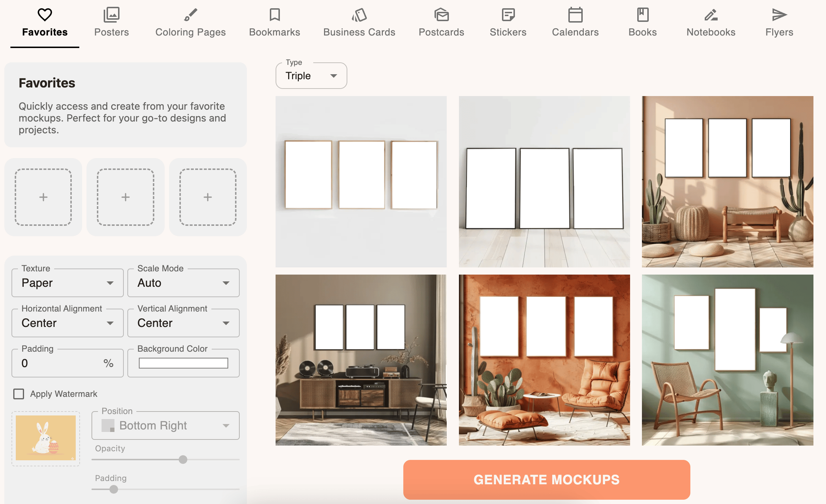Screen dimensions: 826x504
Task: Click the Bookmarks ribbon icon
Action: (x=275, y=15)
